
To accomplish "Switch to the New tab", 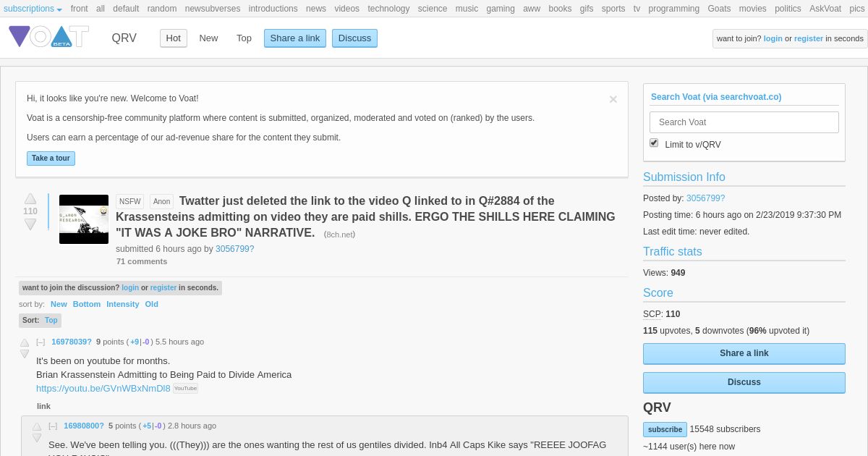I will (208, 38).
